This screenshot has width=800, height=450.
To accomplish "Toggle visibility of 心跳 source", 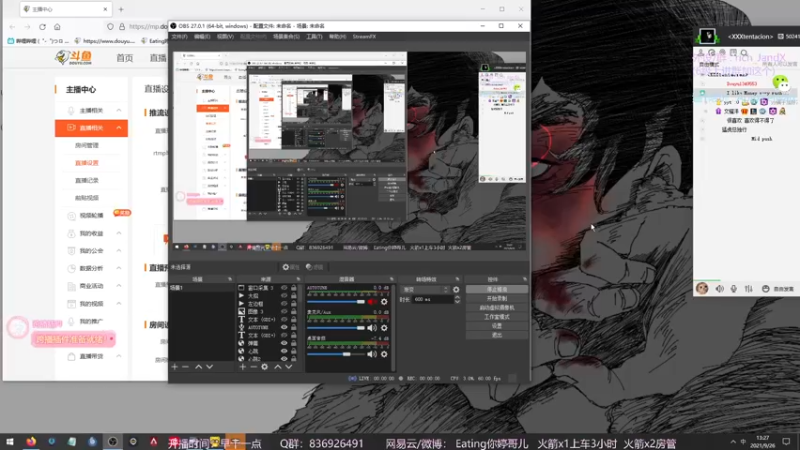I will [x=284, y=351].
